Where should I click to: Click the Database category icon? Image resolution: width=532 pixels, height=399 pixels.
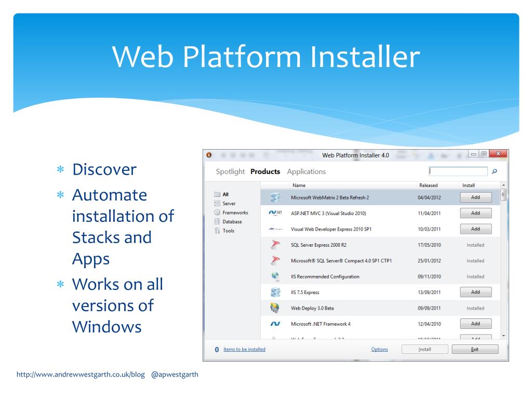(x=217, y=221)
